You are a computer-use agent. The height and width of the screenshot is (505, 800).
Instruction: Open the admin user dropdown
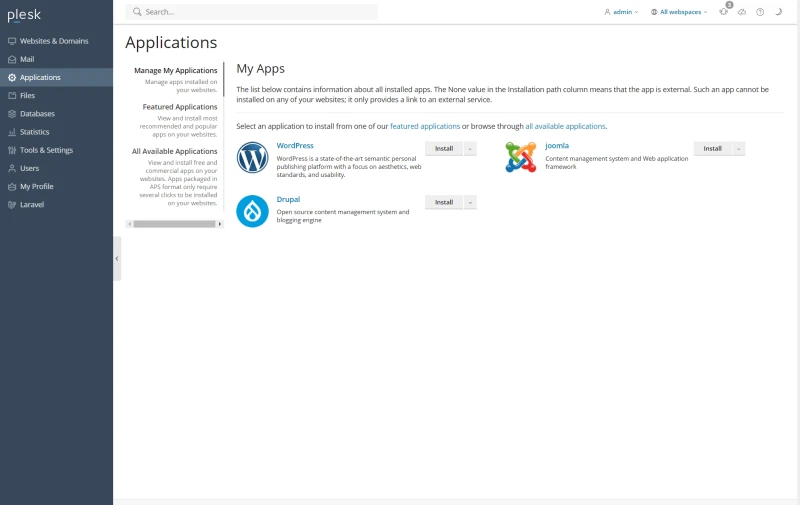pos(621,12)
